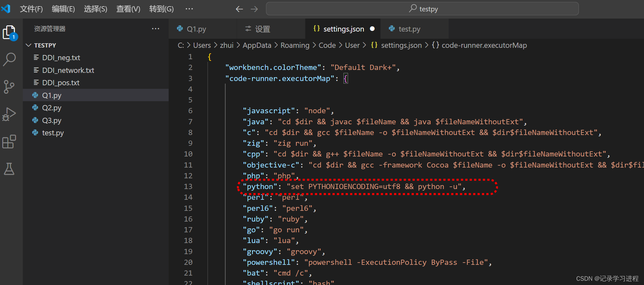
Task: Click the Code breadcrumb segment
Action: point(327,45)
